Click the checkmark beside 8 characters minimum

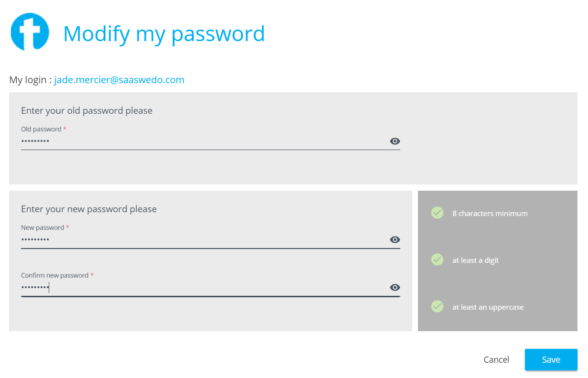pos(437,213)
